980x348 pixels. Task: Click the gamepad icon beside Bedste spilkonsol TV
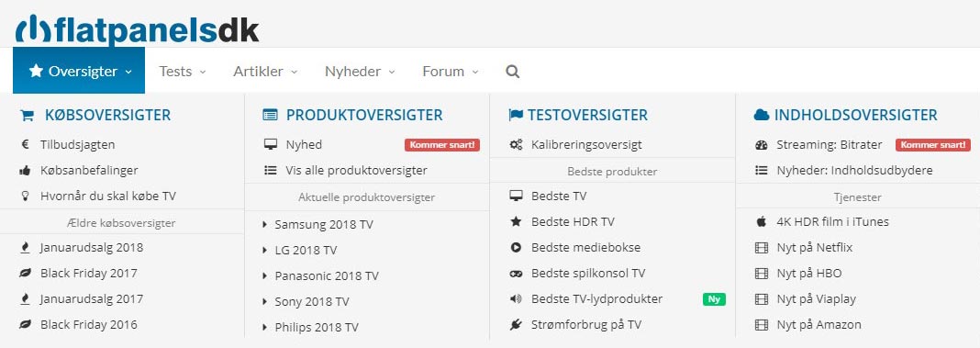click(x=516, y=274)
